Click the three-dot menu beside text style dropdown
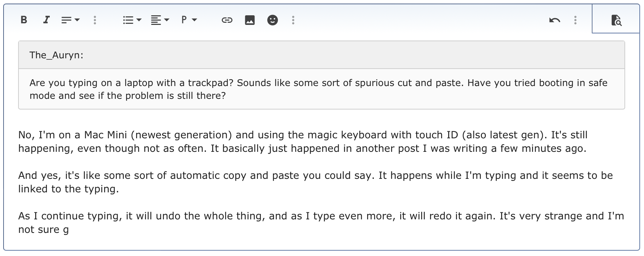644x256 pixels. click(95, 20)
